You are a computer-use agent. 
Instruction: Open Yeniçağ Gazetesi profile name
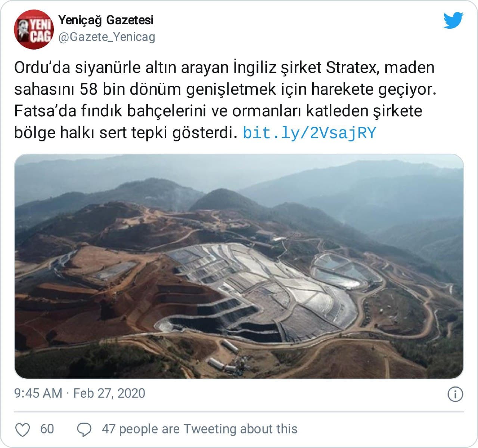click(106, 20)
